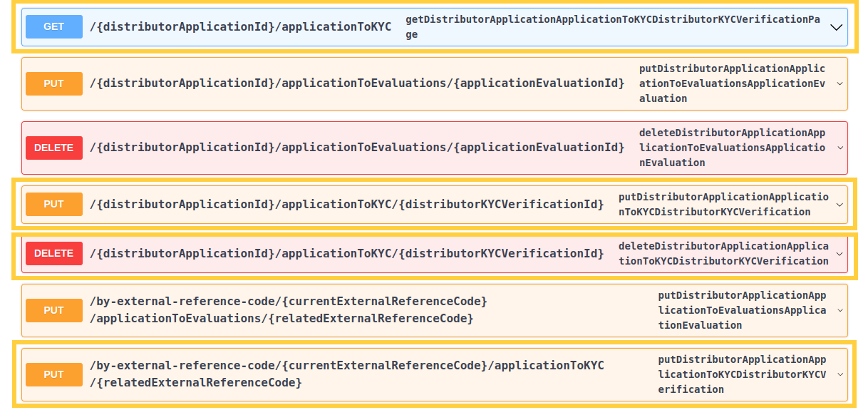868x410 pixels.
Task: Expand chevron of deleteDistributorApplicationApplicationToEvaluationsApplicationEvaluation row
Action: tap(839, 148)
